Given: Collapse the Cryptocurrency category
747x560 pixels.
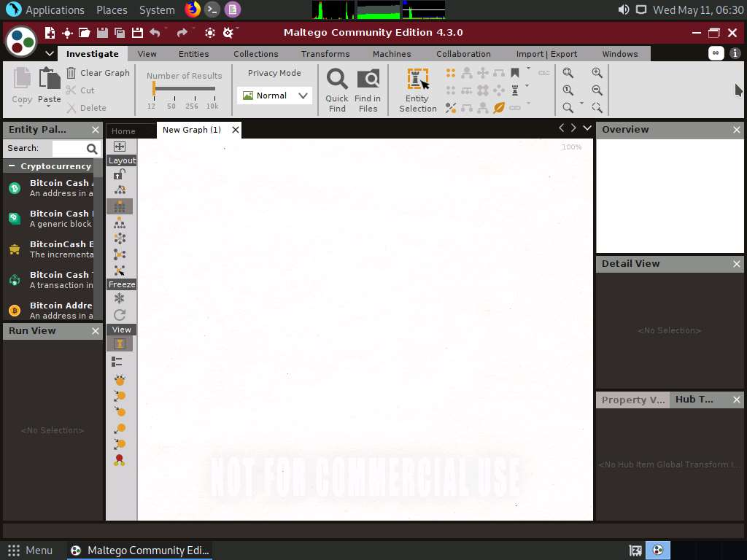Looking at the screenshot, I should coord(12,166).
